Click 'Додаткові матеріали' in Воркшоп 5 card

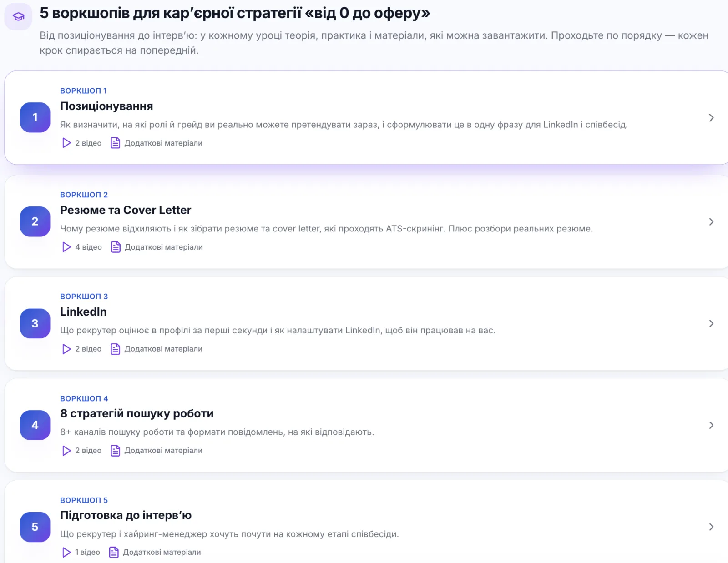click(162, 552)
